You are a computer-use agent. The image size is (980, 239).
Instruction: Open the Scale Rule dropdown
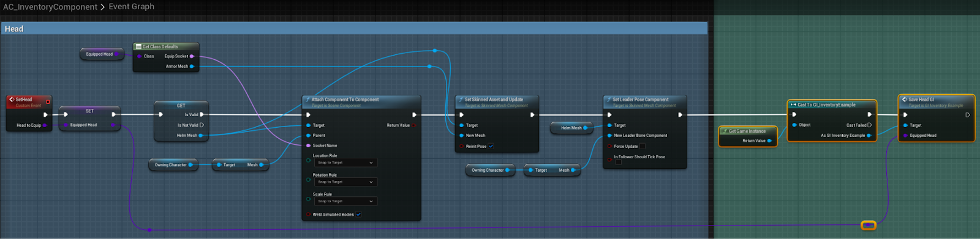(x=346, y=201)
